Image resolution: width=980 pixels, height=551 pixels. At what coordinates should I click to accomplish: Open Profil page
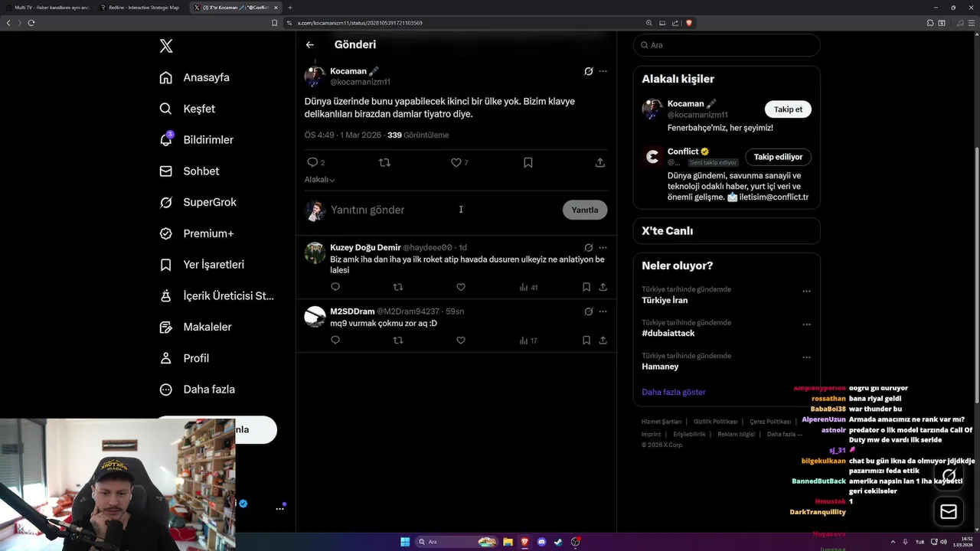point(185,358)
